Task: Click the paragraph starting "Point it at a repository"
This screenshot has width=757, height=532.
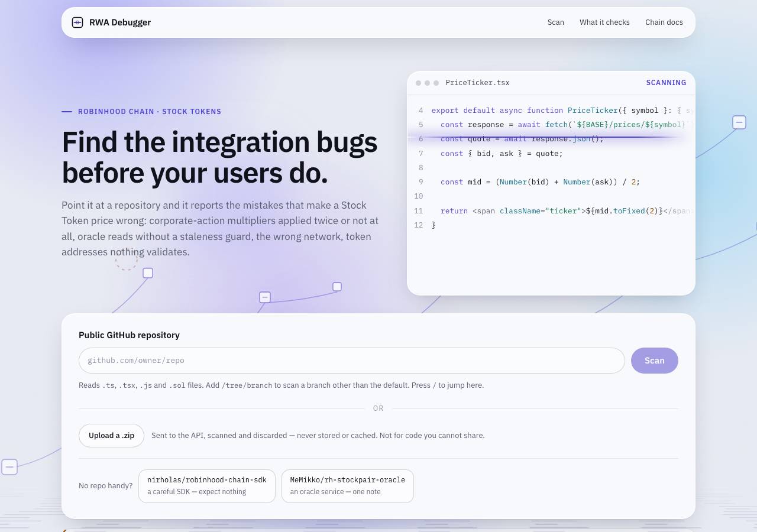Action: tap(220, 229)
